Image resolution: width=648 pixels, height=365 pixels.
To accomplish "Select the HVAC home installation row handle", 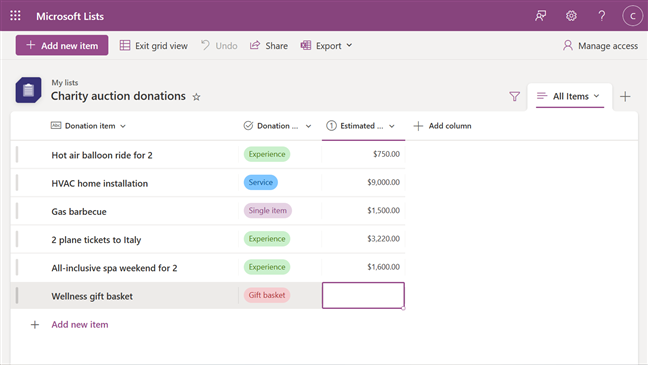I will click(17, 182).
